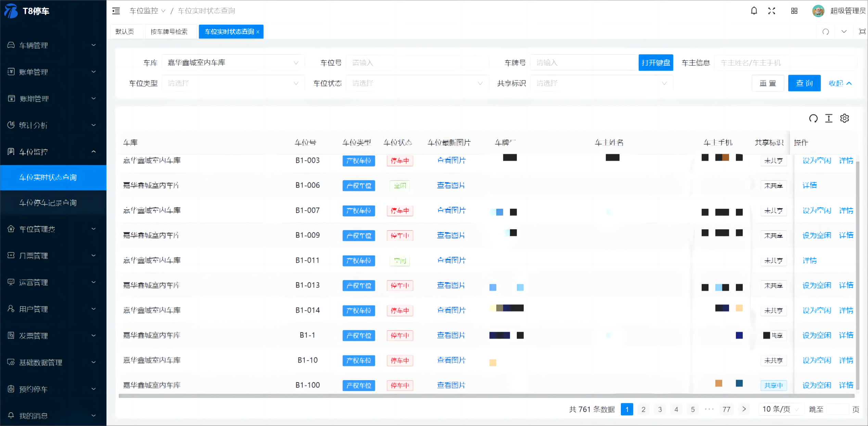
Task: Open 详情 for spot B1-003
Action: 846,160
